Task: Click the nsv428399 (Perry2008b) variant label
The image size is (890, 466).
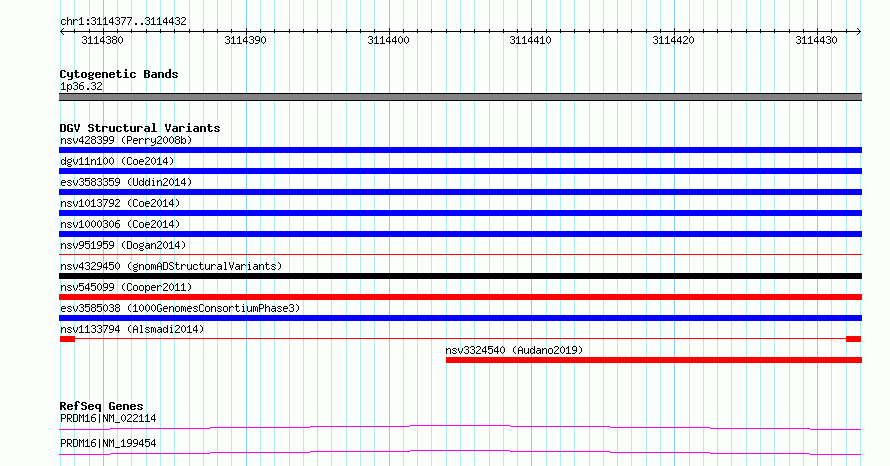Action: pyautogui.click(x=126, y=140)
